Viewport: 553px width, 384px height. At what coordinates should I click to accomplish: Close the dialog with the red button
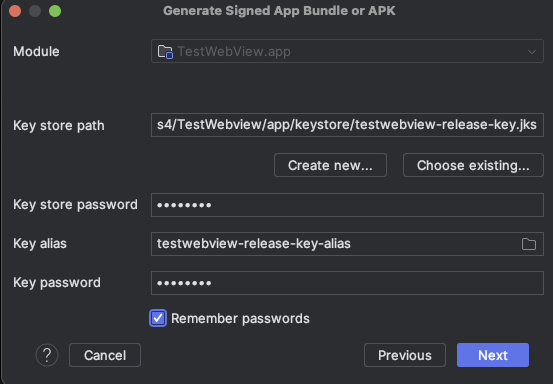tap(15, 11)
